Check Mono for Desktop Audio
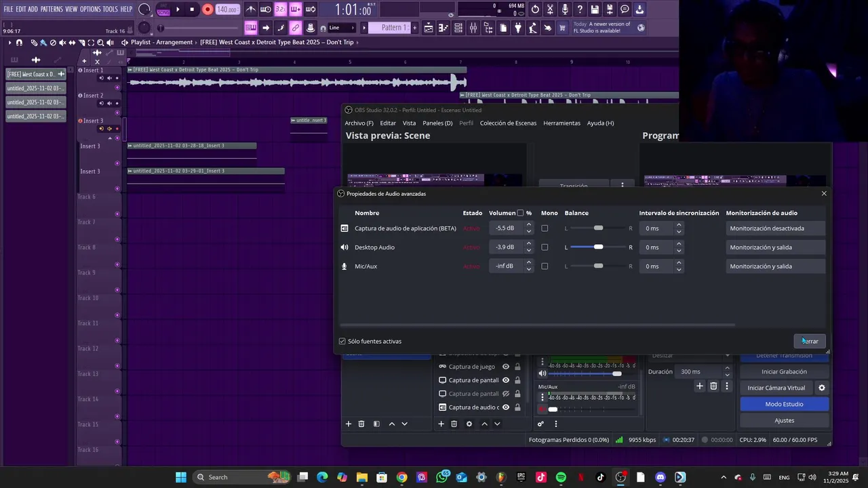Image resolution: width=868 pixels, height=488 pixels. tap(545, 247)
